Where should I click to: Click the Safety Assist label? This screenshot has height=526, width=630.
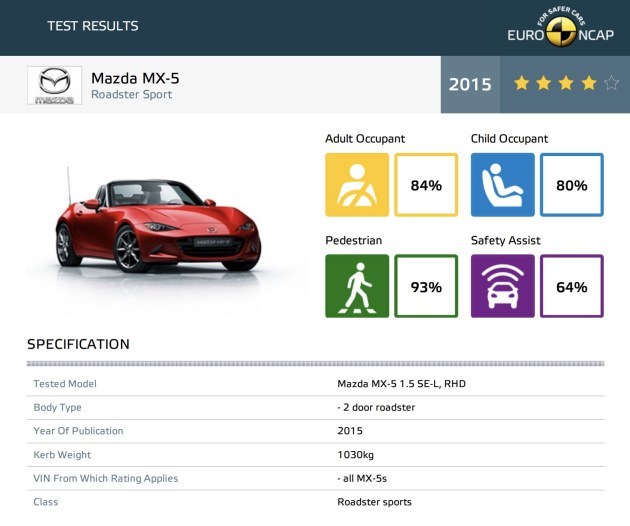coord(505,240)
